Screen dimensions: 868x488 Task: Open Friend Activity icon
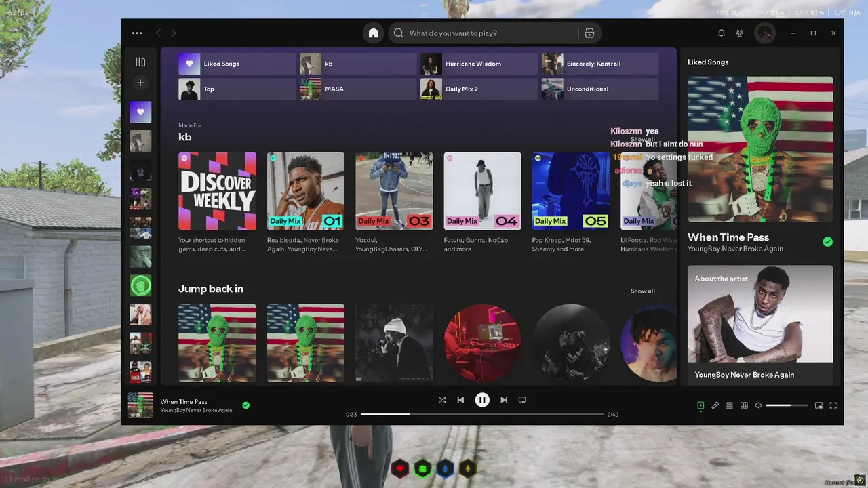click(x=740, y=33)
